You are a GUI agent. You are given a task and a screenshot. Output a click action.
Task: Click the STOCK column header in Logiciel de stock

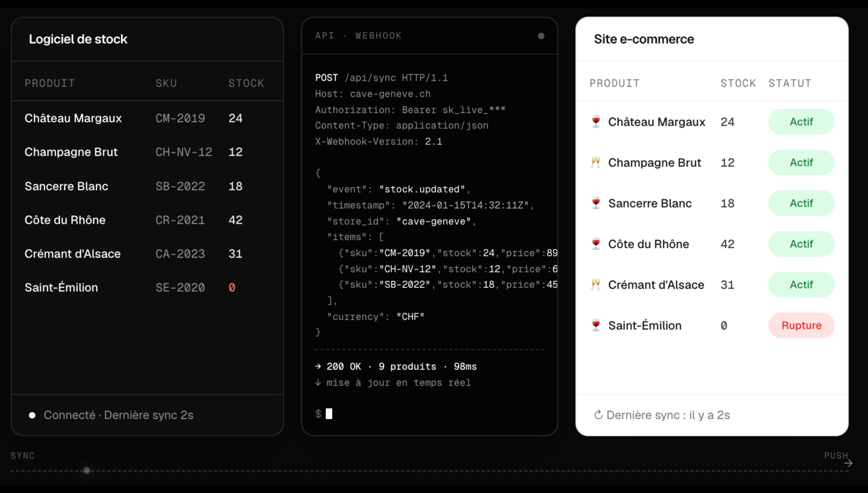pyautogui.click(x=246, y=83)
